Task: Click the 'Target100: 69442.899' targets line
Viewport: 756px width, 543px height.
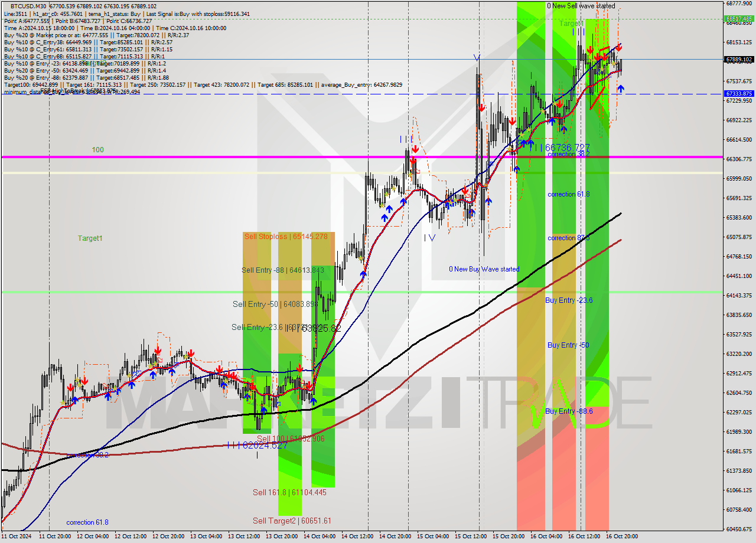Action: pyautogui.click(x=203, y=84)
